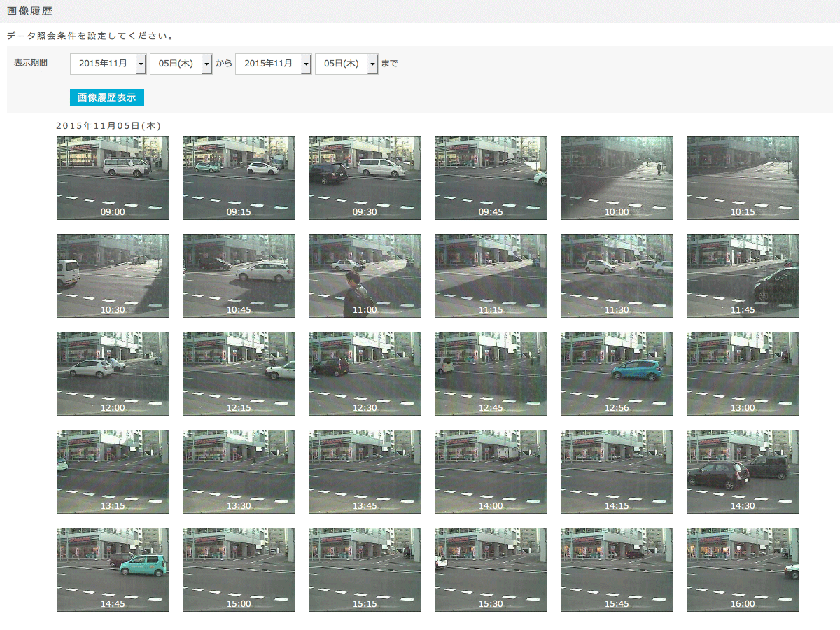Open the 14:45 image with teal car
The width and height of the screenshot is (840, 630).
point(113,570)
